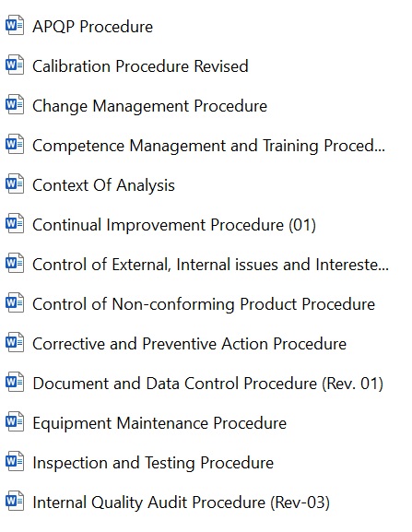Select Word icon for Equipment Maintenance Procedure
412x532 pixels.
point(15,421)
